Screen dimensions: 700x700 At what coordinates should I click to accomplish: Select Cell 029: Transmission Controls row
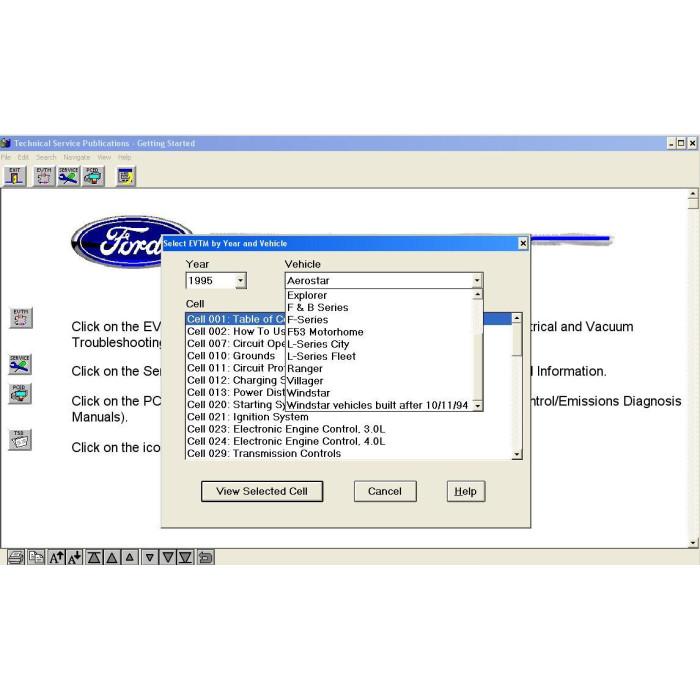coord(349,454)
